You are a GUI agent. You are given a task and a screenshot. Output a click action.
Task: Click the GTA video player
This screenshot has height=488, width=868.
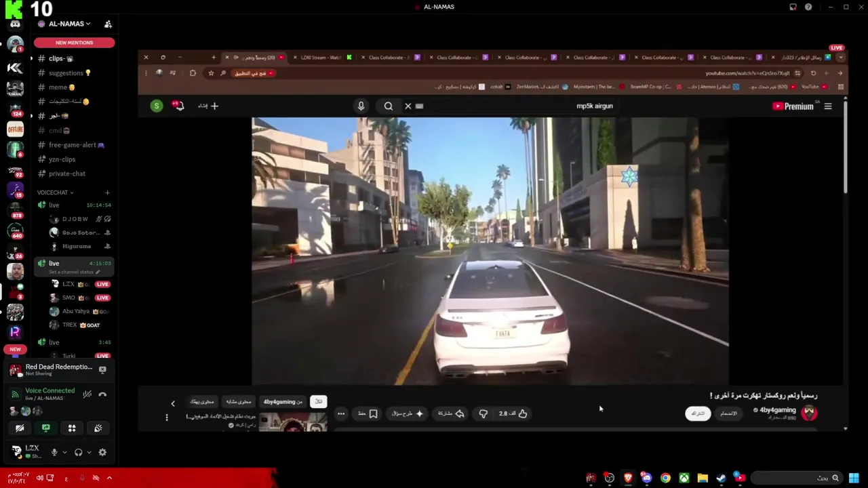(490, 251)
